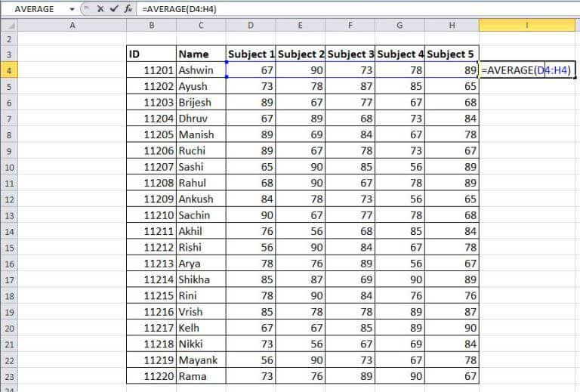The image size is (580, 392).
Task: Click ID cell 11220
Action: pyautogui.click(x=151, y=376)
